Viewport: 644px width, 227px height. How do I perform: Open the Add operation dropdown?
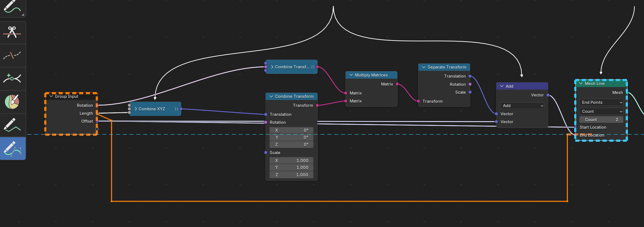pyautogui.click(x=522, y=106)
